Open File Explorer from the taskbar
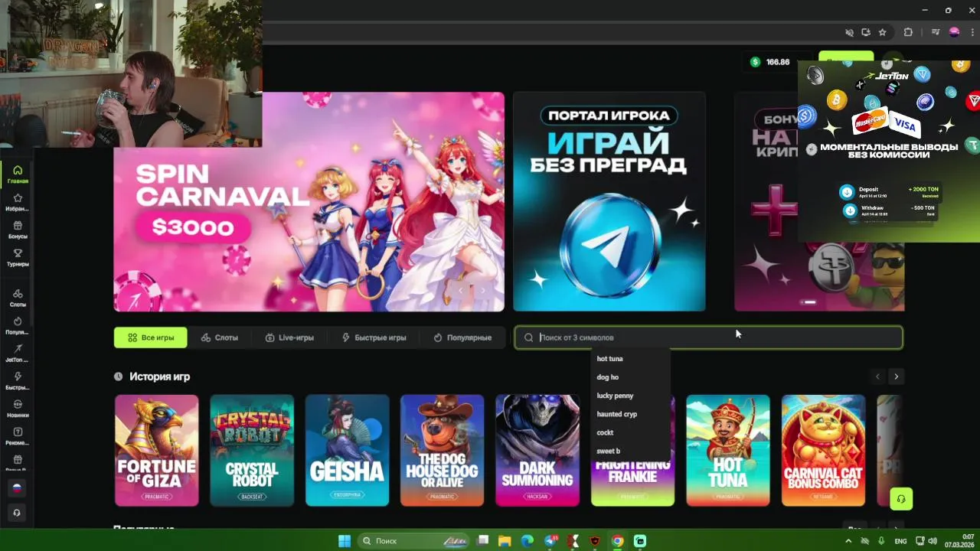Image resolution: width=980 pixels, height=551 pixels. click(505, 541)
